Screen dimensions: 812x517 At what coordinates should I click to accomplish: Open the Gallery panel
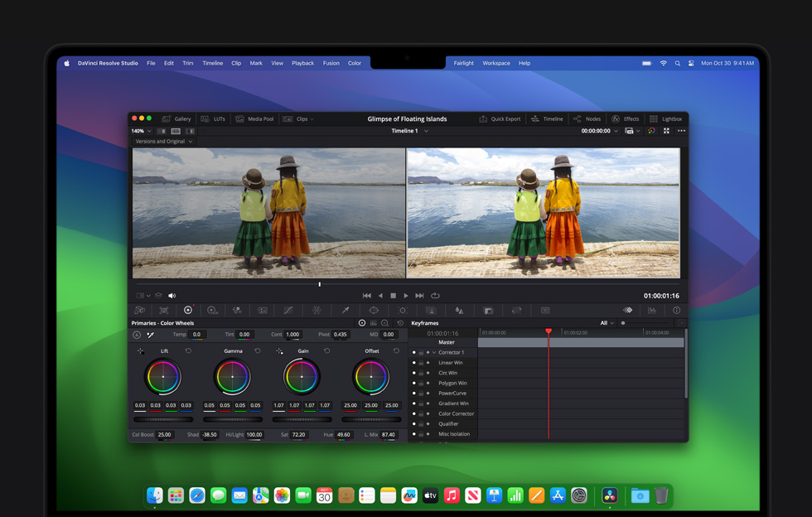(x=176, y=119)
